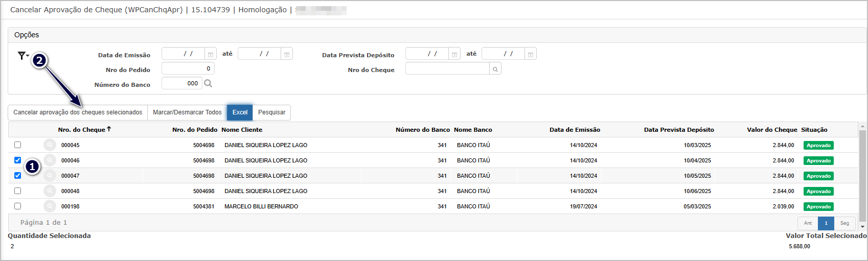
Task: Open calendar for Data de Emissão start date
Action: click(x=210, y=54)
